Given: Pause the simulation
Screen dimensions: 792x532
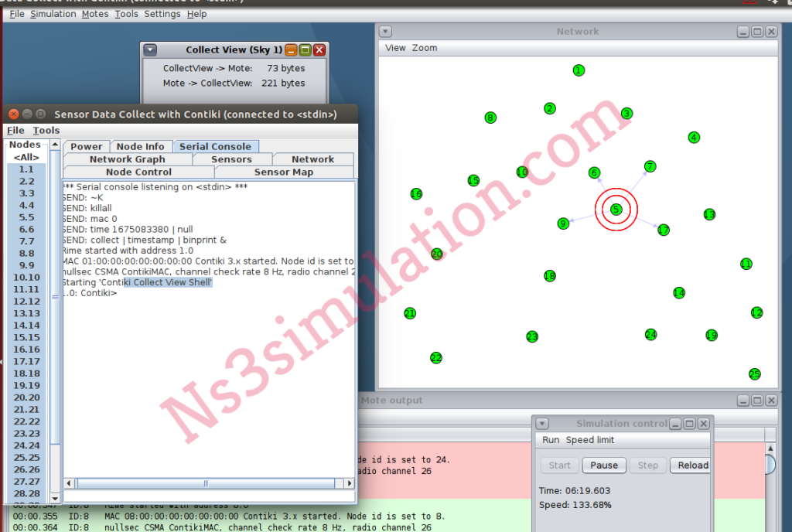Looking at the screenshot, I should click(x=604, y=465).
